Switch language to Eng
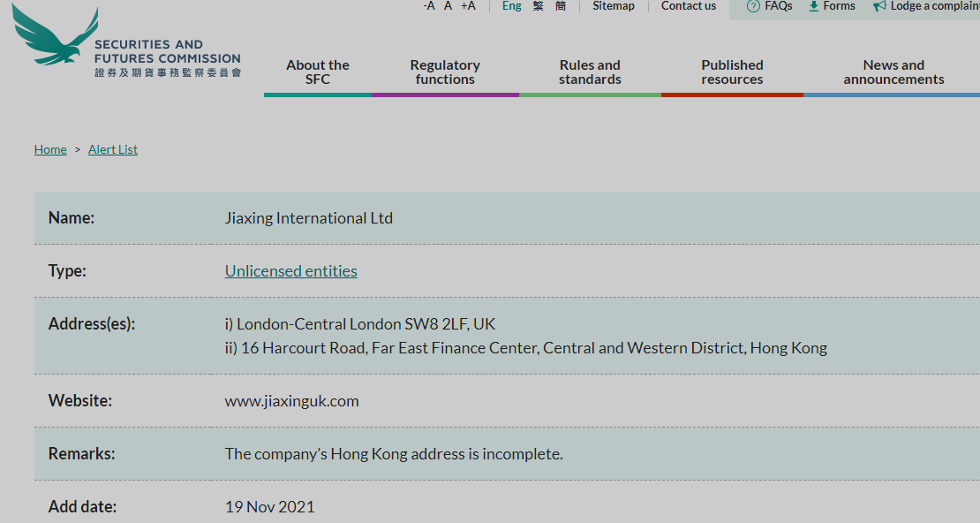Screen dimensions: 980x523 pos(512,5)
